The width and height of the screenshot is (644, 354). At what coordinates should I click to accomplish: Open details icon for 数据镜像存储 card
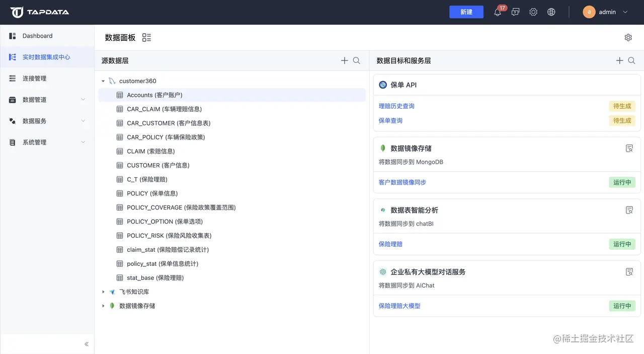click(x=629, y=148)
